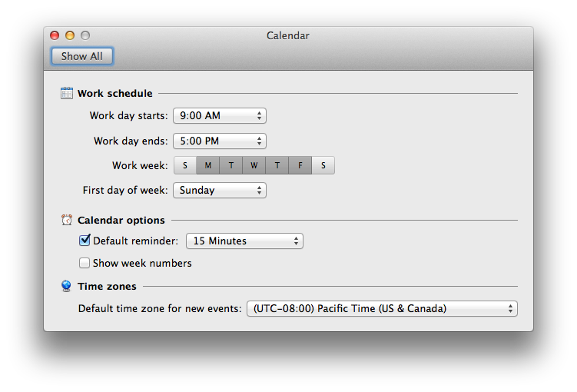The image size is (577, 392).
Task: Open the Work day starts dropdown
Action: [220, 115]
